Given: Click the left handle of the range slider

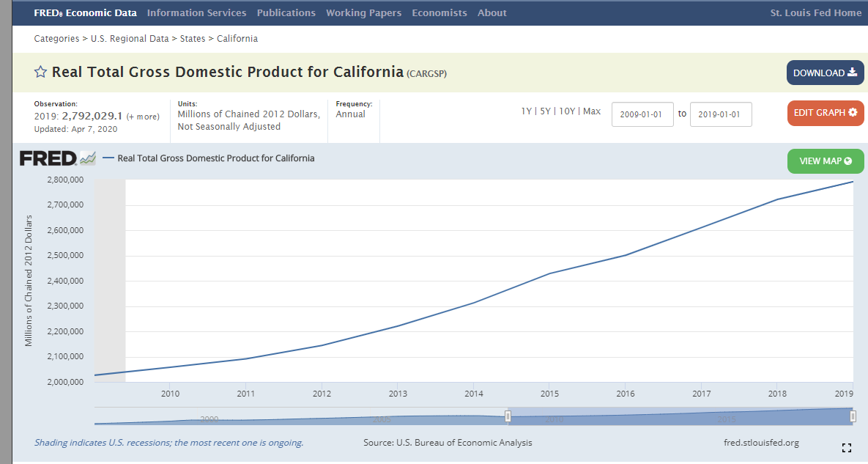Looking at the screenshot, I should 508,416.
